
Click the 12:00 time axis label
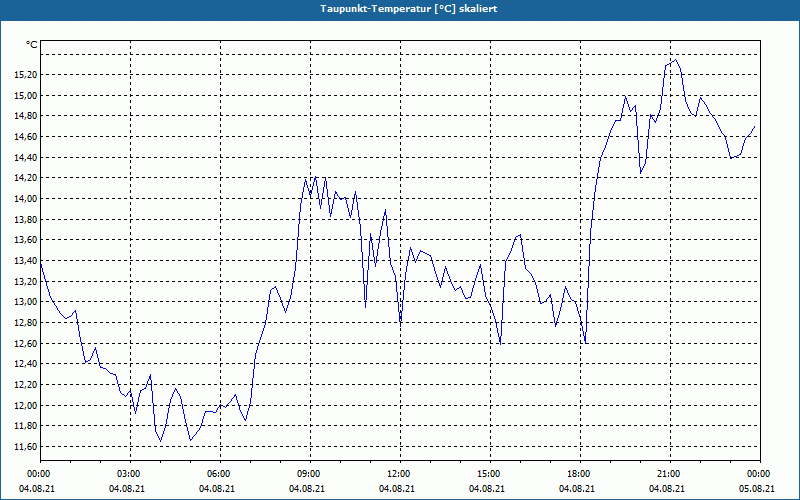click(x=397, y=474)
